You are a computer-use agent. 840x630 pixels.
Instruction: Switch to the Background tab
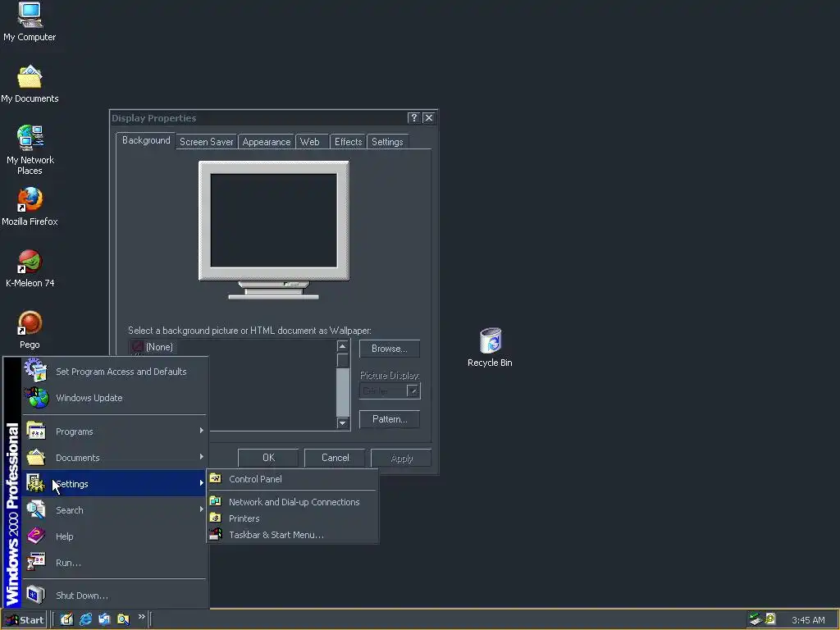(x=146, y=140)
